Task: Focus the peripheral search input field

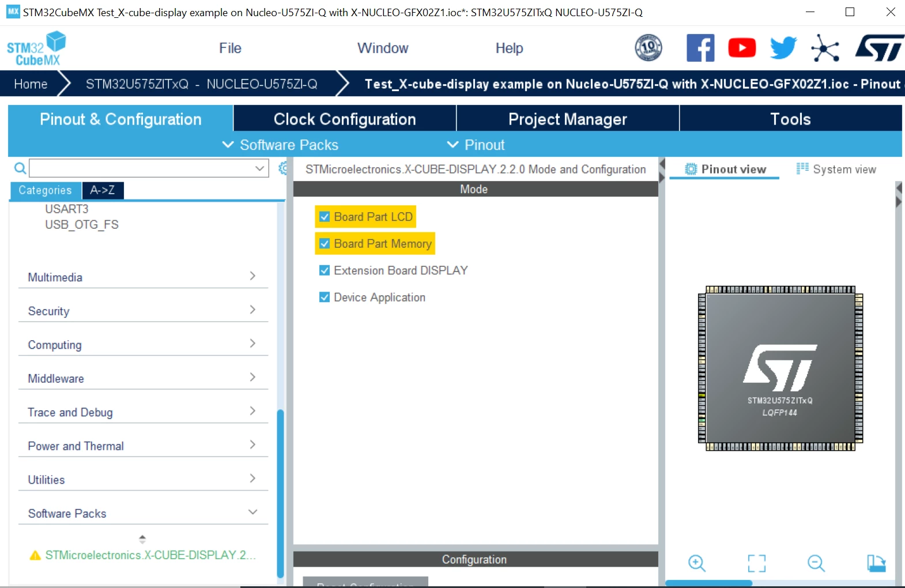Action: [x=141, y=168]
